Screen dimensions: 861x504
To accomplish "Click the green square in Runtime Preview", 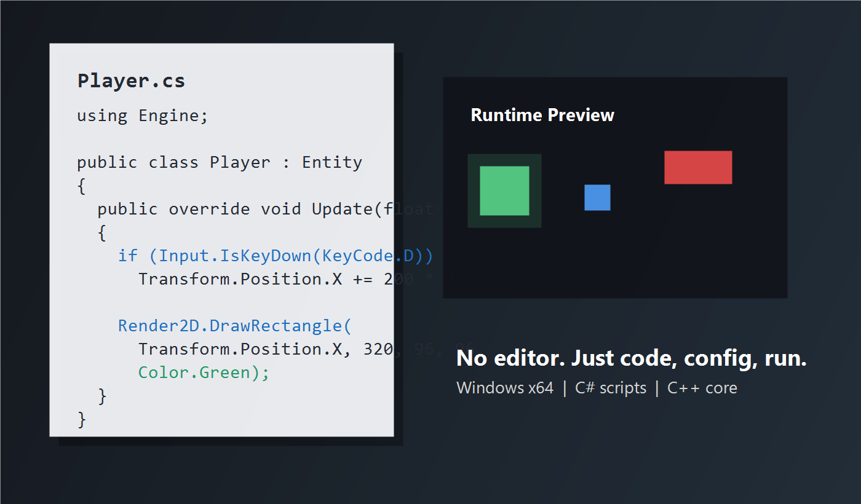I will (x=504, y=191).
